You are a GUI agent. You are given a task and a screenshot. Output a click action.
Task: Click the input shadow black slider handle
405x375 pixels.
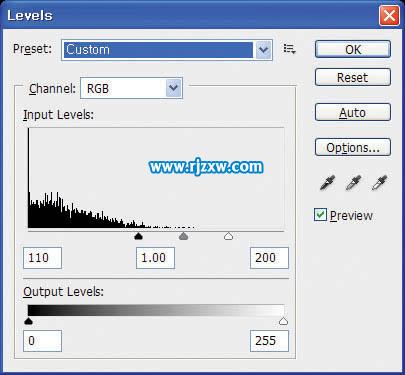(138, 236)
